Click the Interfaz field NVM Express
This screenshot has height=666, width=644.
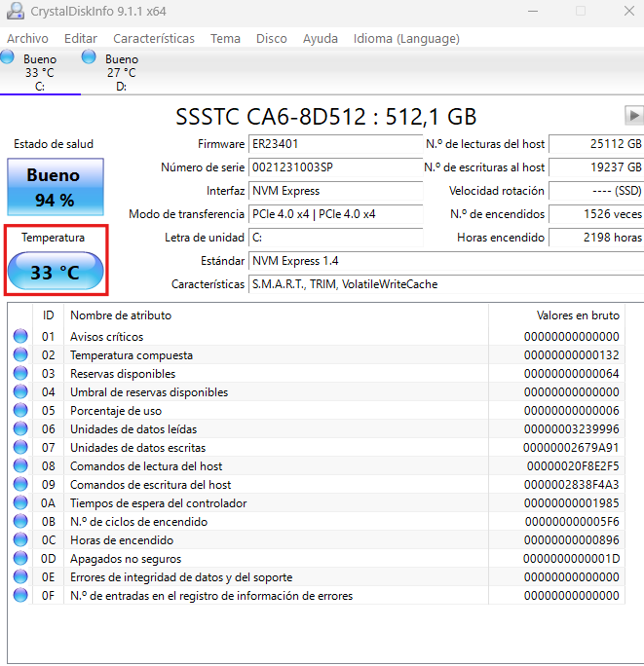pos(335,191)
